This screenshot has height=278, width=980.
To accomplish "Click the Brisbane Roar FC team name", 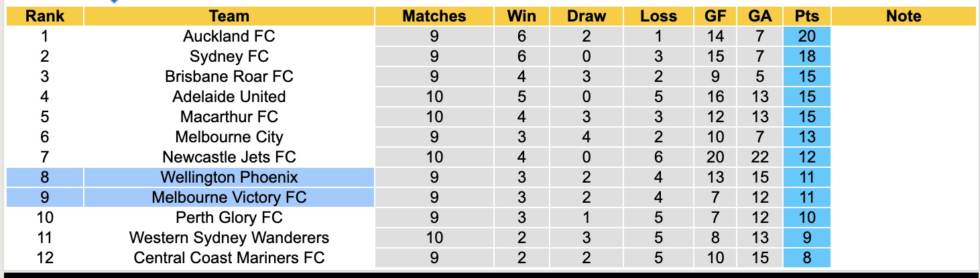I will tap(229, 77).
